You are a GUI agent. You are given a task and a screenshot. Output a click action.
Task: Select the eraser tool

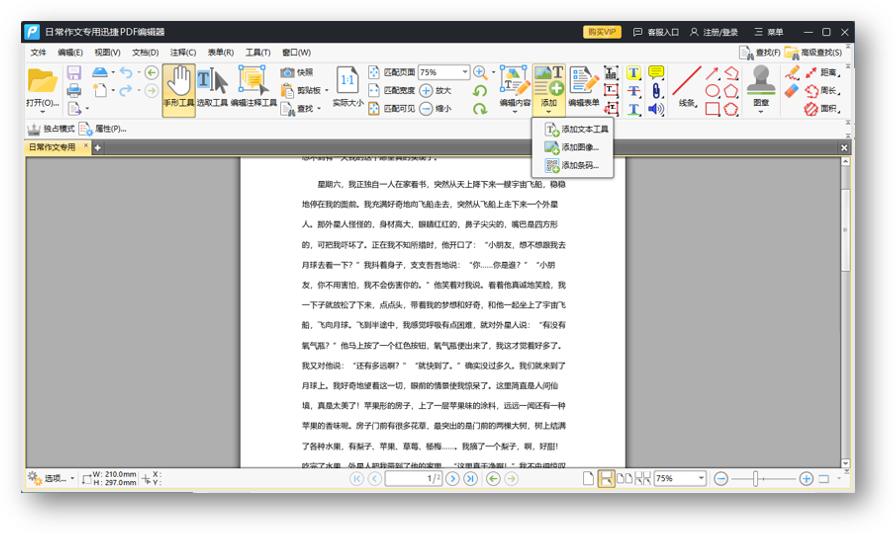point(791,90)
